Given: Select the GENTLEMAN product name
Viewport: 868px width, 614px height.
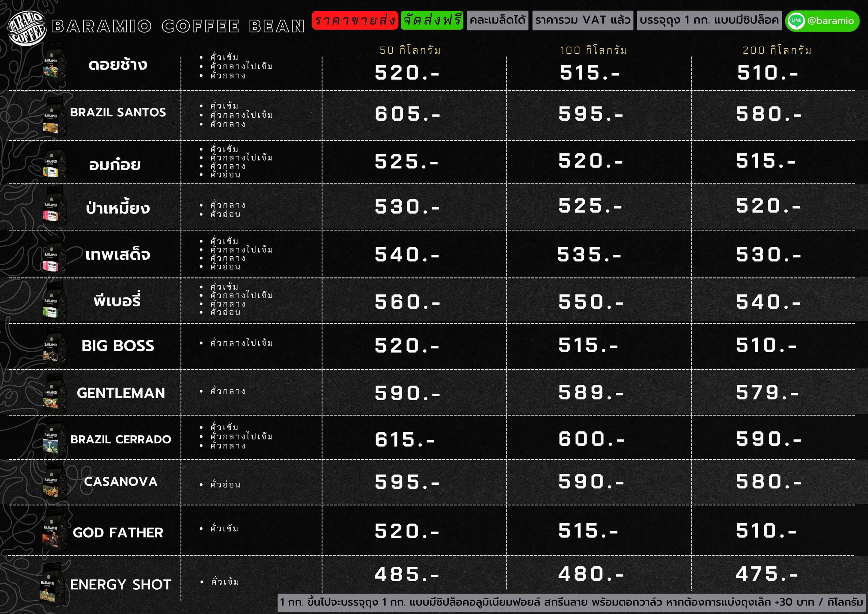Looking at the screenshot, I should pyautogui.click(x=121, y=393).
